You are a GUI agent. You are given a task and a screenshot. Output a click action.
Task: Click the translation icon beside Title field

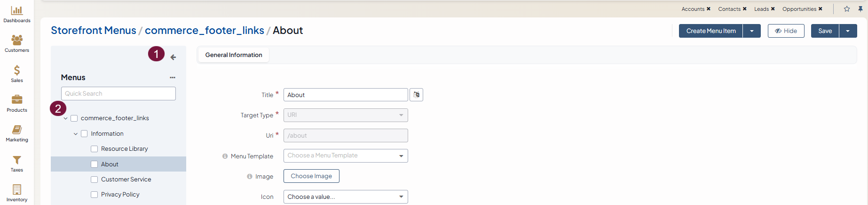pyautogui.click(x=416, y=95)
